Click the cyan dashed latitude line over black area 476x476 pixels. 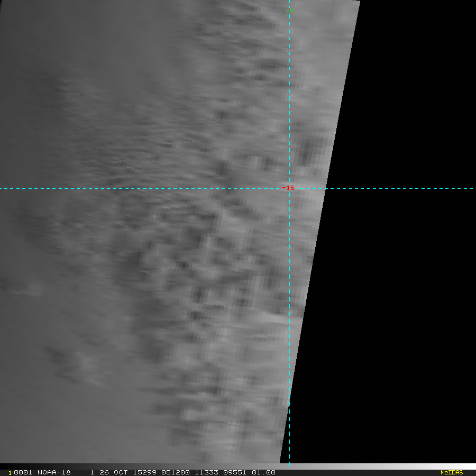(402, 188)
